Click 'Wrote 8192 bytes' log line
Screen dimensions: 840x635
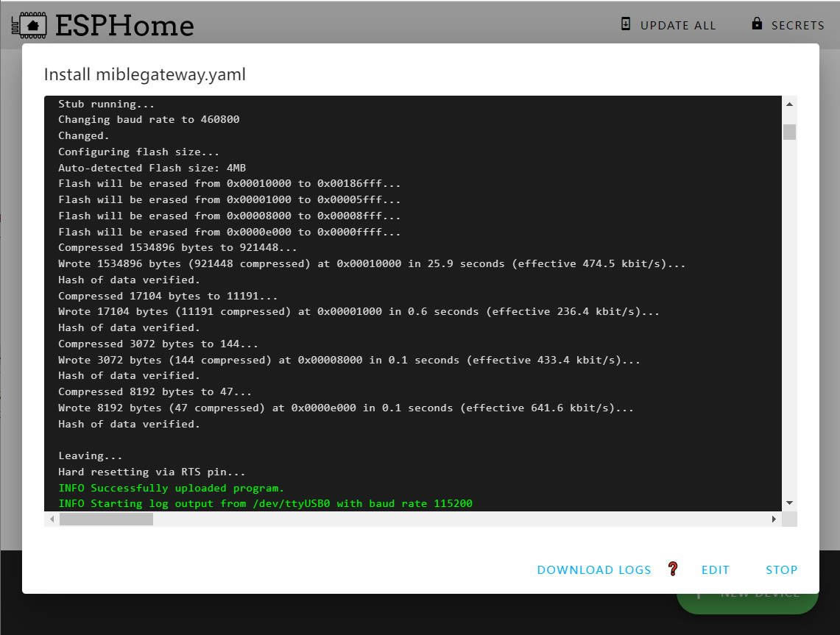(345, 408)
